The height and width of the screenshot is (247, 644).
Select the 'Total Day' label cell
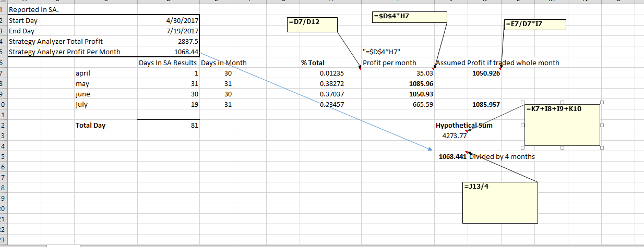tap(91, 126)
